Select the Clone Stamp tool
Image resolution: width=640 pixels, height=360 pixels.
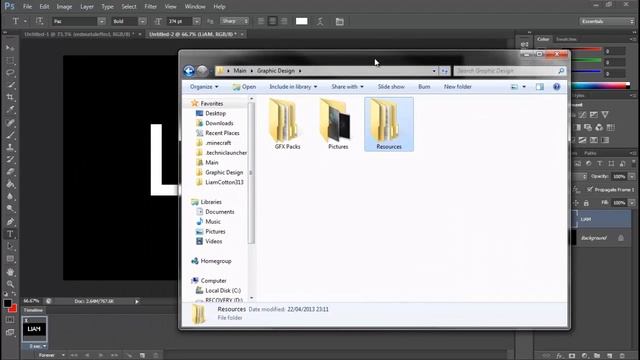point(10,147)
